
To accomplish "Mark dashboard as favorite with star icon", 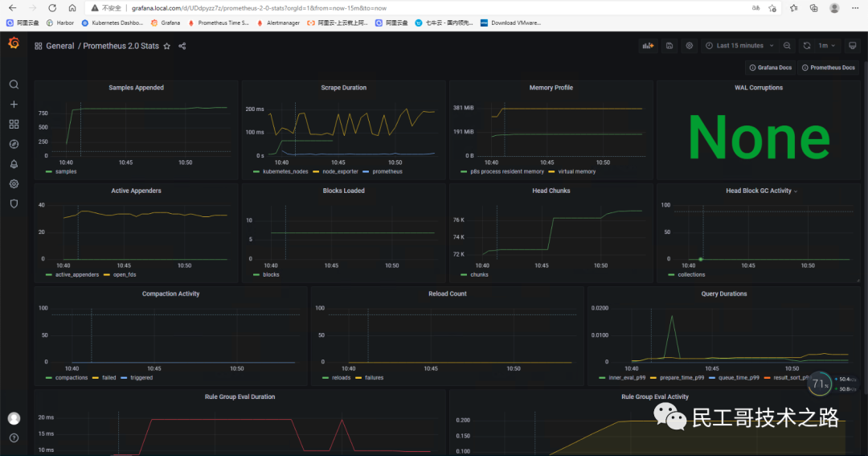I will click(x=166, y=46).
